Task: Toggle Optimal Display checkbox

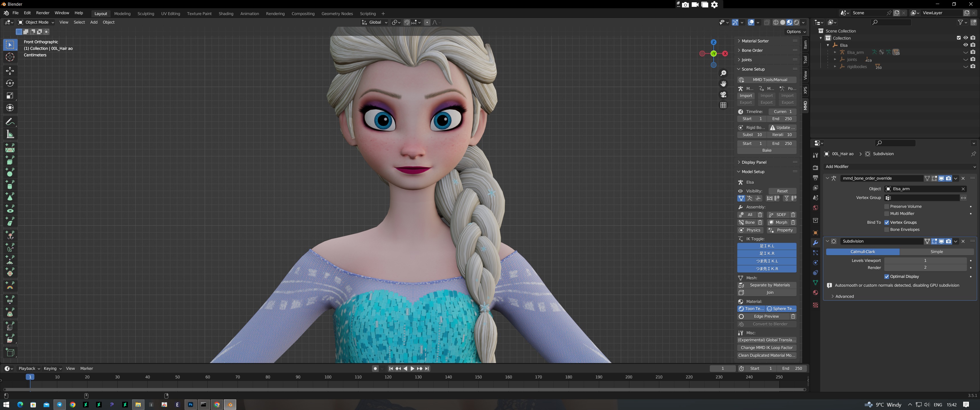Action: pos(887,276)
